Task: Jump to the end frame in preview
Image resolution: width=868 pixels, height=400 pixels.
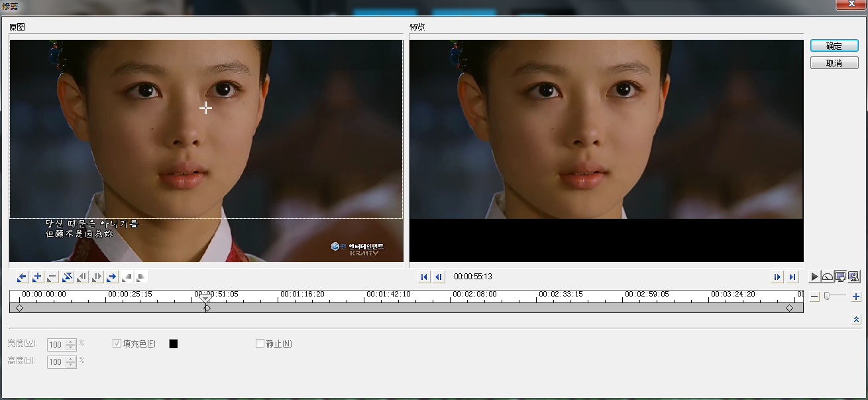Action: coord(792,277)
